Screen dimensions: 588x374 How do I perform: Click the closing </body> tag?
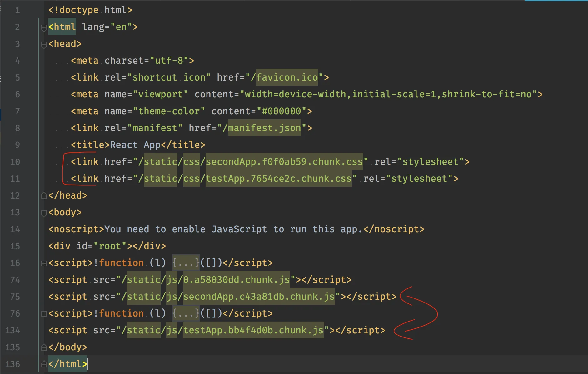(x=68, y=347)
